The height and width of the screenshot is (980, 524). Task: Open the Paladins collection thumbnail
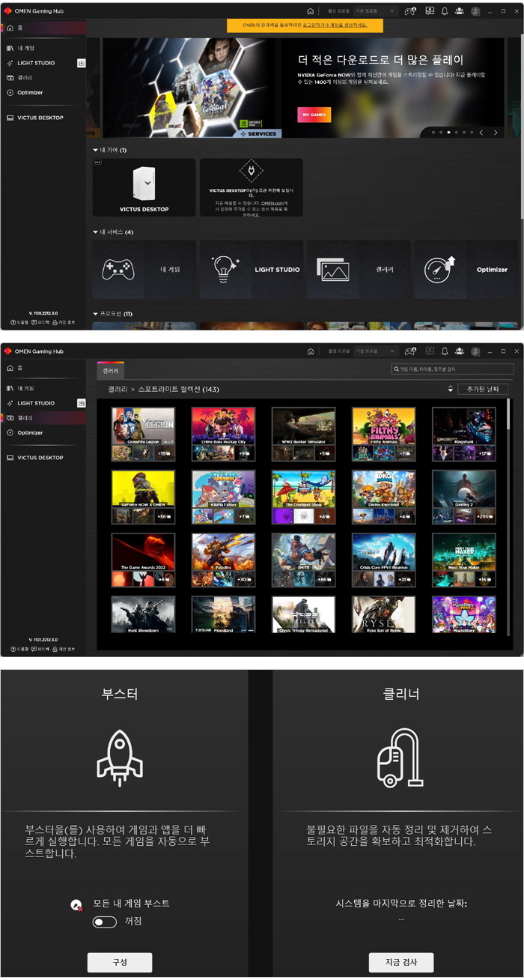point(223,560)
